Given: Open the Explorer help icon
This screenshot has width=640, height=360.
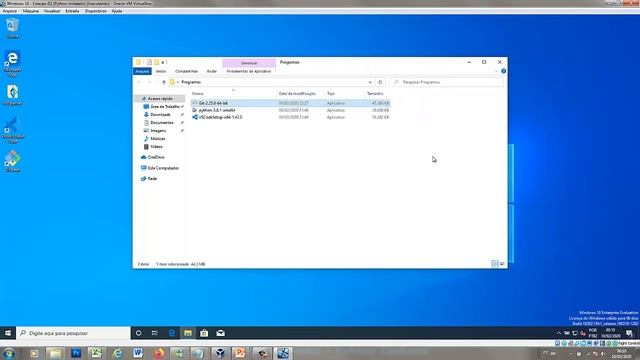Looking at the screenshot, I should click(x=504, y=71).
